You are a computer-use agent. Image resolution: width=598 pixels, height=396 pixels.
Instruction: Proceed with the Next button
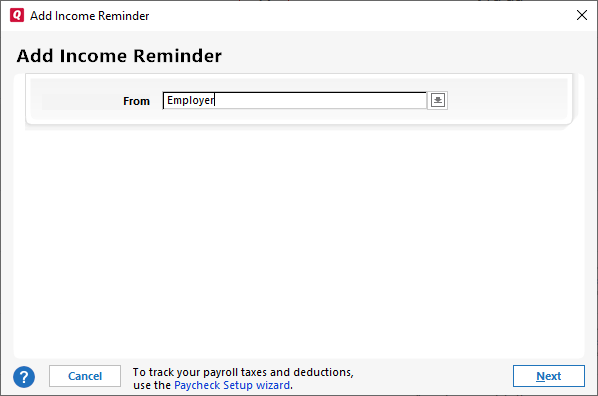(x=548, y=376)
